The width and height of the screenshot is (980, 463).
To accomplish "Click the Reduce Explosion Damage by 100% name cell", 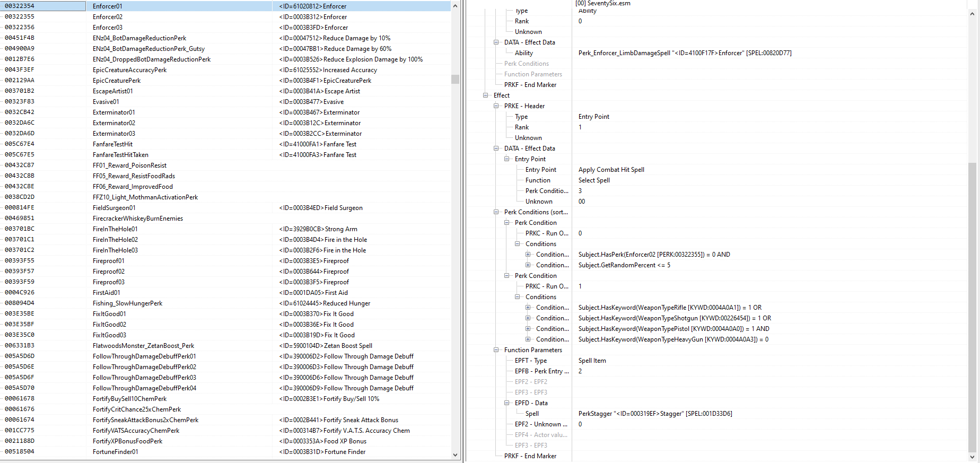I will pos(351,59).
